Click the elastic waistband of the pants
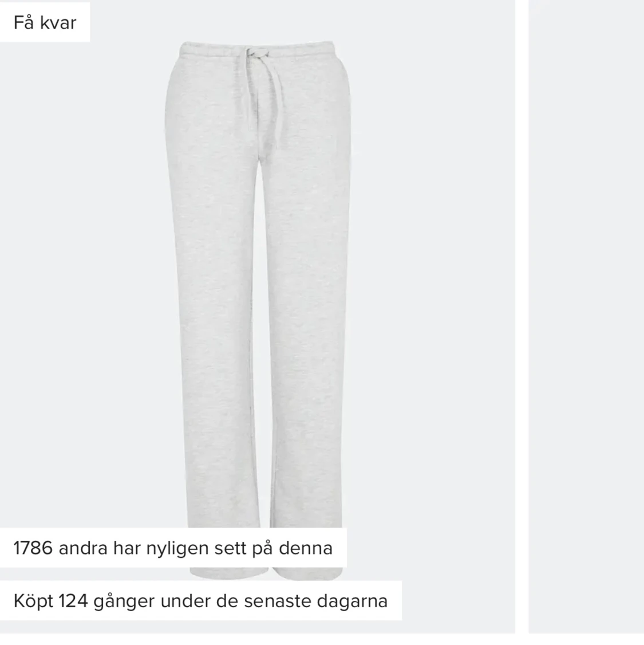 [257, 49]
